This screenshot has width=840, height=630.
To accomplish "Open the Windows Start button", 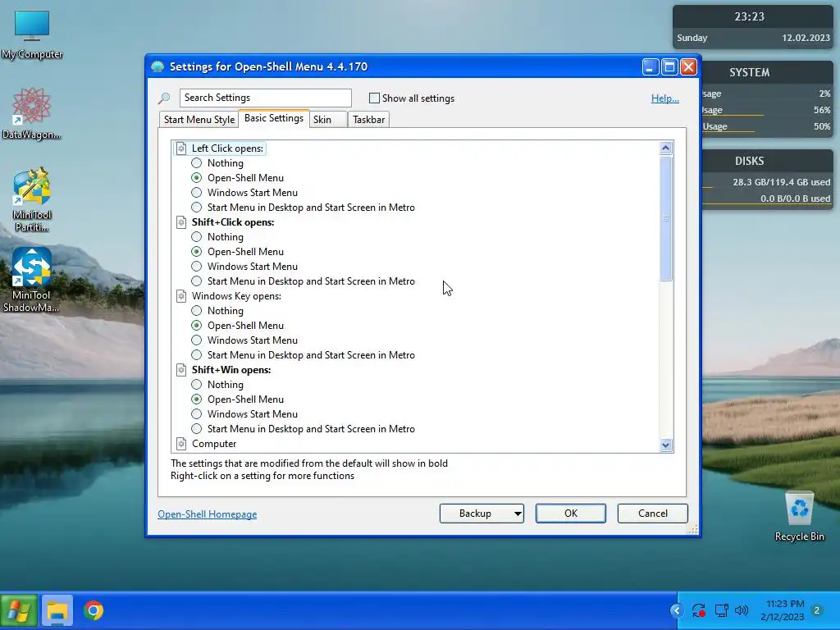I will point(19,610).
